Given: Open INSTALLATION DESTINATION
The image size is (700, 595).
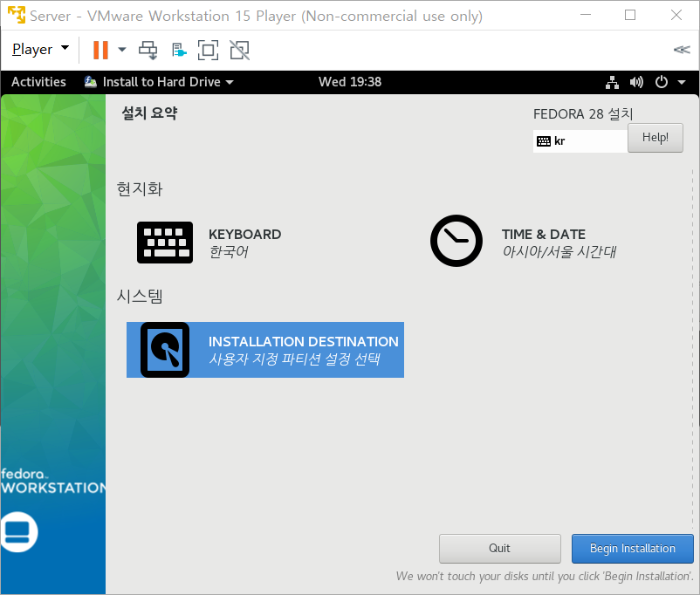Looking at the screenshot, I should tap(265, 350).
